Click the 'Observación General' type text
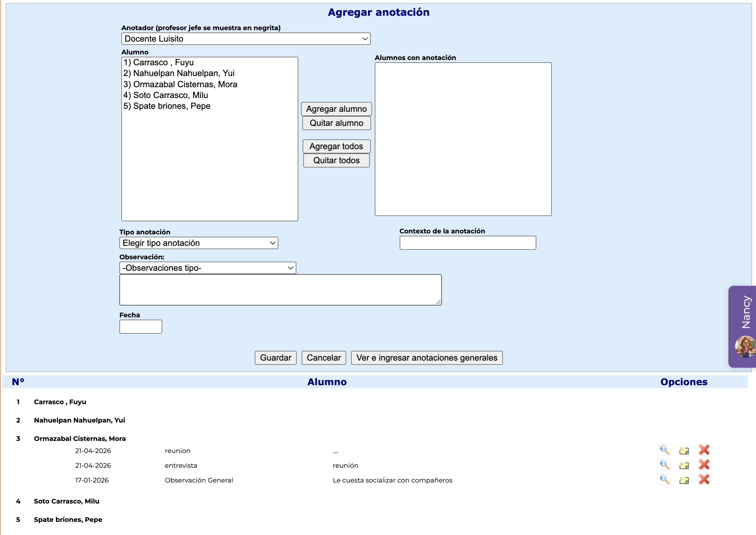Image resolution: width=756 pixels, height=535 pixels. click(x=199, y=481)
